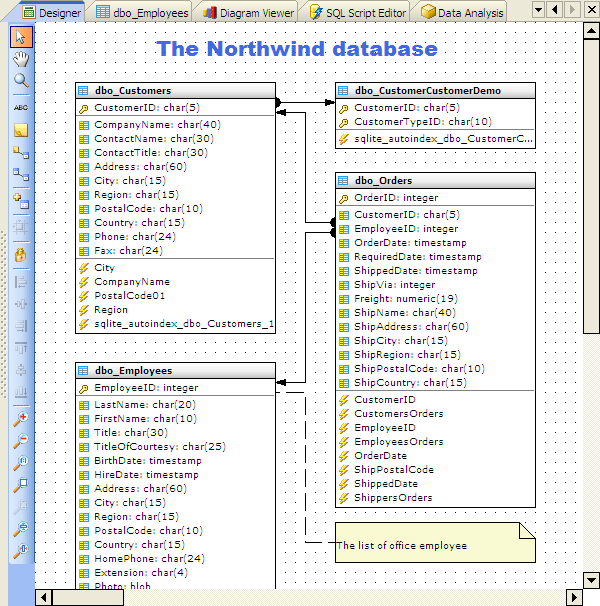Click the snap to grid icon
The height and width of the screenshot is (606, 600).
tap(21, 227)
